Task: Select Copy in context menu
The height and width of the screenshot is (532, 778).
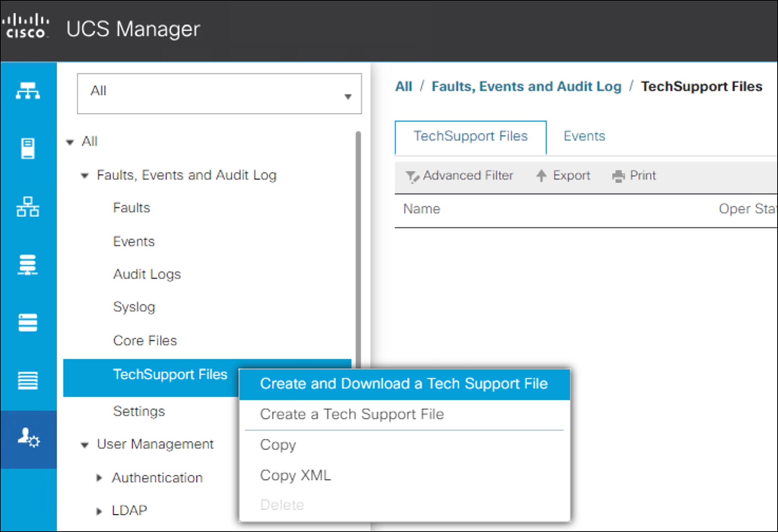Action: (x=404, y=445)
